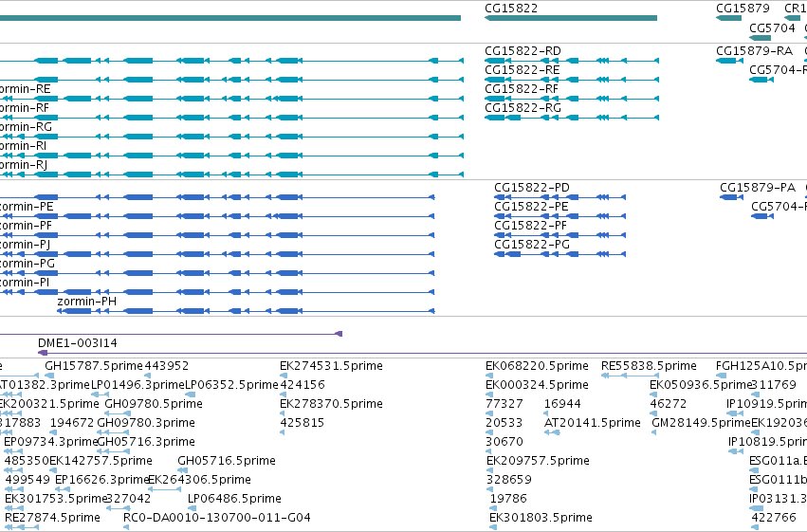Viewport: 807px width, 532px height.
Task: Click the zormin-PG protein label
Action: (x=28, y=264)
